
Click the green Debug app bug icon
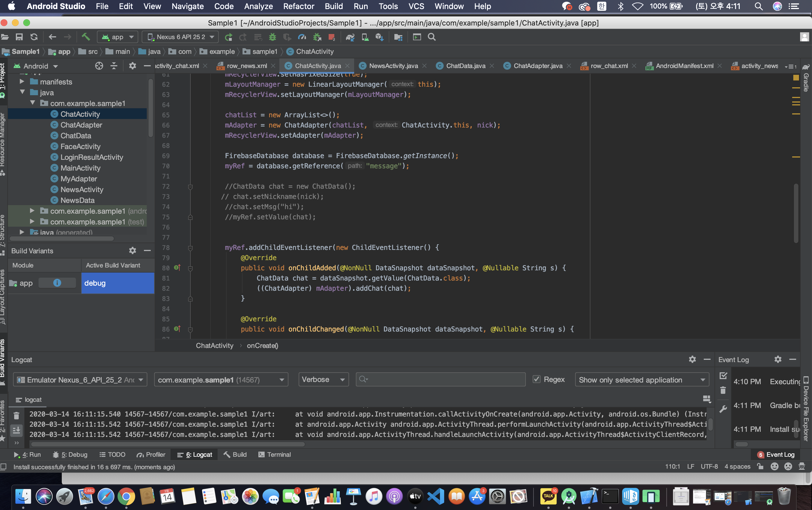[x=273, y=37]
